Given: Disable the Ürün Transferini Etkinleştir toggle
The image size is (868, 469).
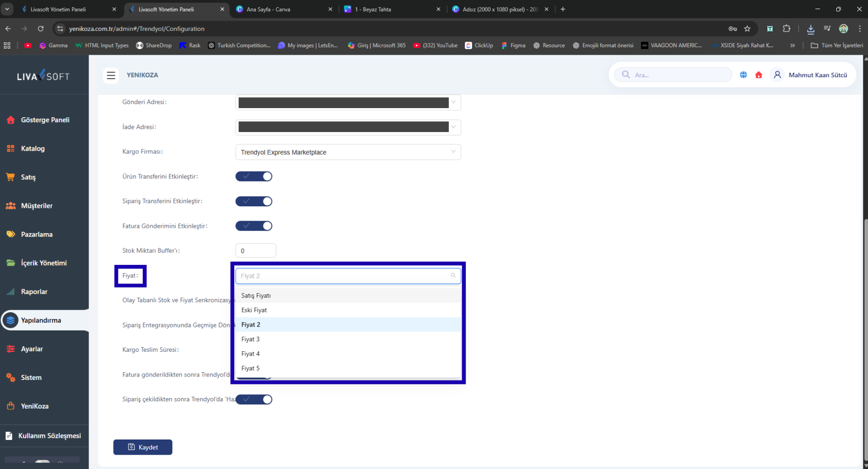Looking at the screenshot, I should [x=254, y=176].
